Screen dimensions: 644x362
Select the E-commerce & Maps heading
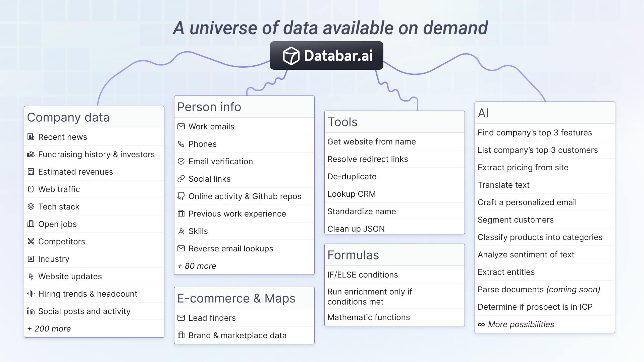tap(236, 298)
